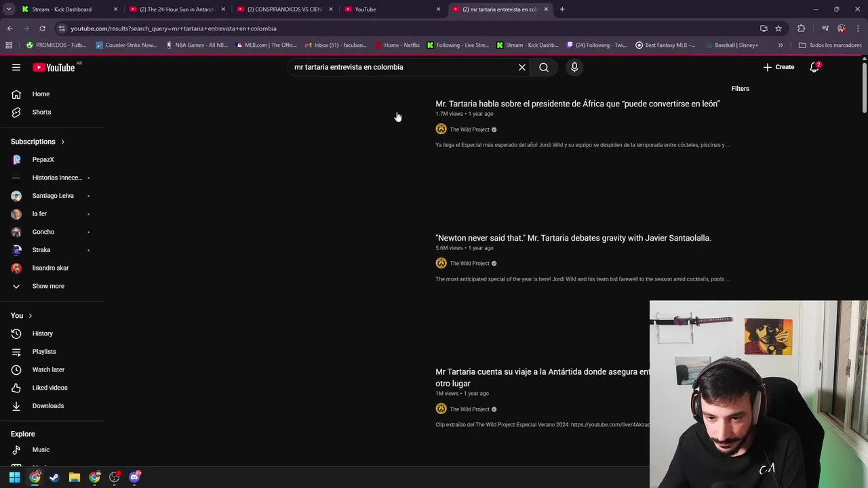Open Straka channel avatar icon
Viewport: 868px width, 488px height.
[x=16, y=250]
